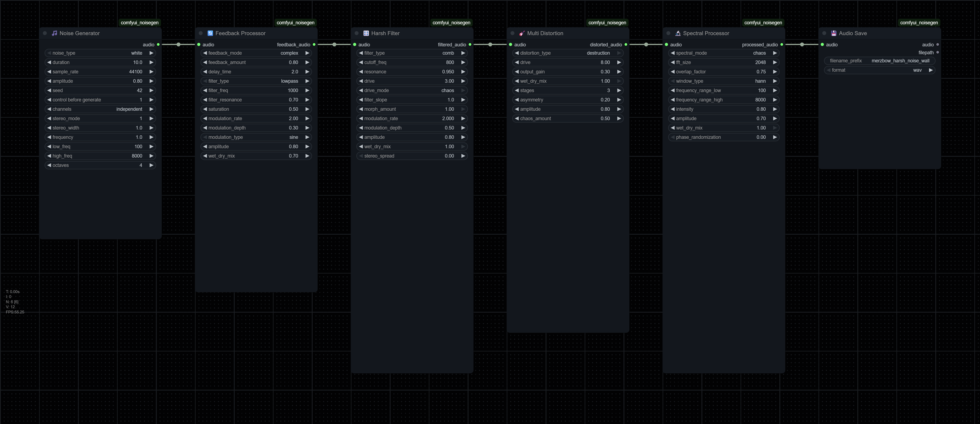Click the comfyui_noisegen badge above Multi Distortion

point(607,22)
